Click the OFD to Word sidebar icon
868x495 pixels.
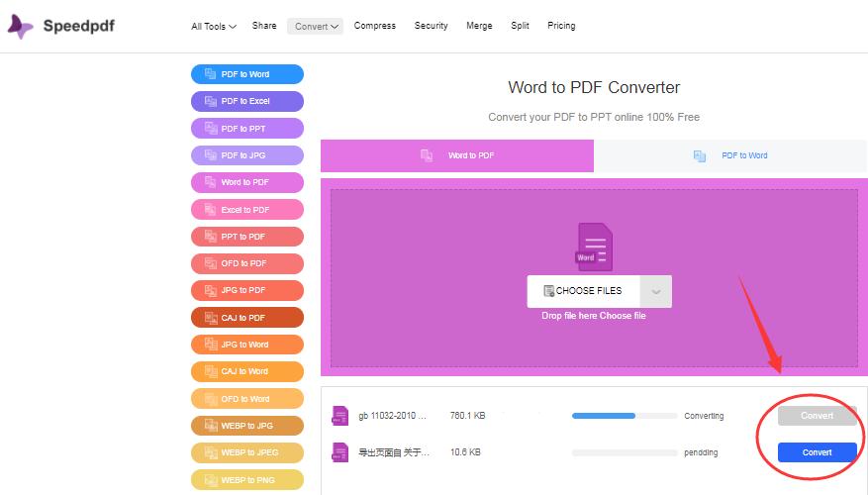(211, 399)
